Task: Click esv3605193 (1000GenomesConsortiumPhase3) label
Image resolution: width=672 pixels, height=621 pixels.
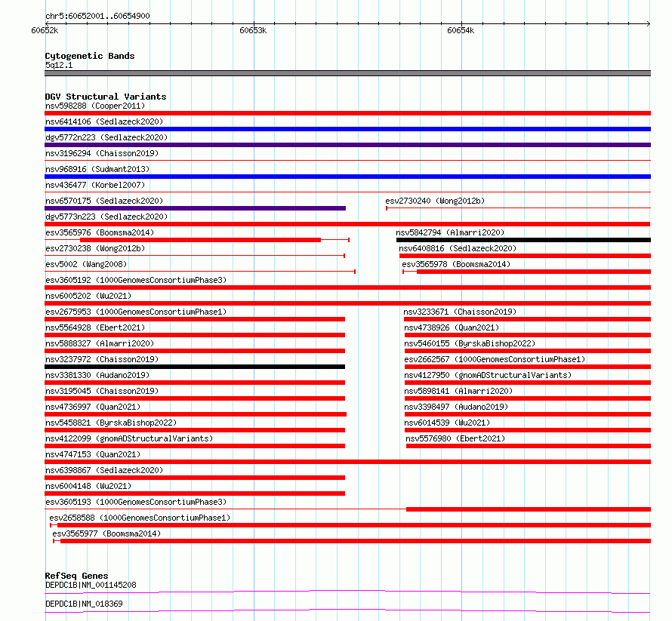Action: coord(136,502)
